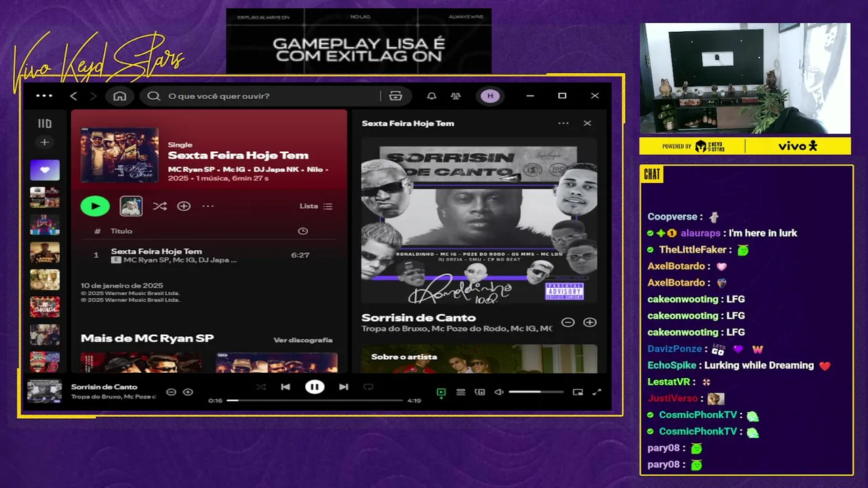Adjust the volume slider
The width and height of the screenshot is (868, 488).
(x=536, y=392)
